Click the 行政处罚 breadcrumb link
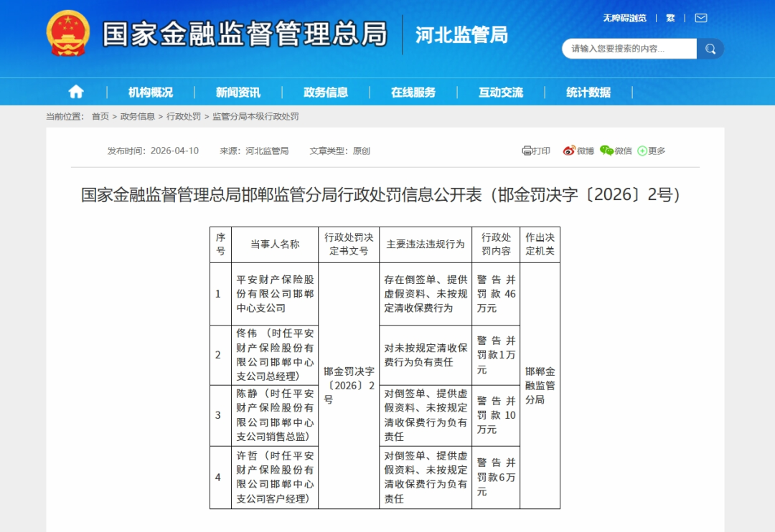 coord(184,117)
